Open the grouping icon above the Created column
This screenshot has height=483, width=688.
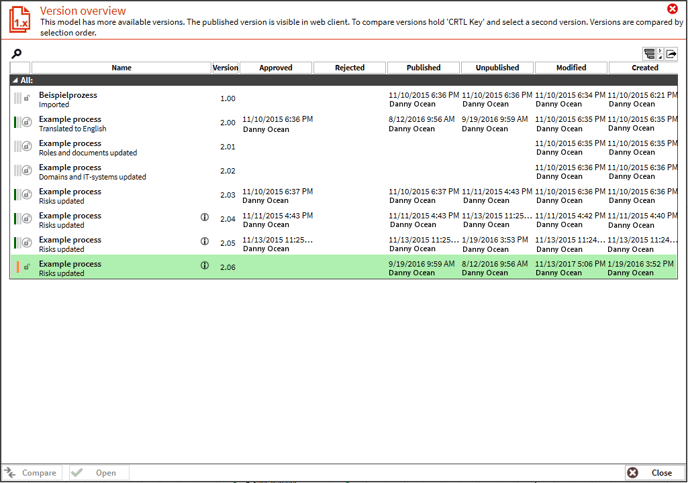click(649, 54)
